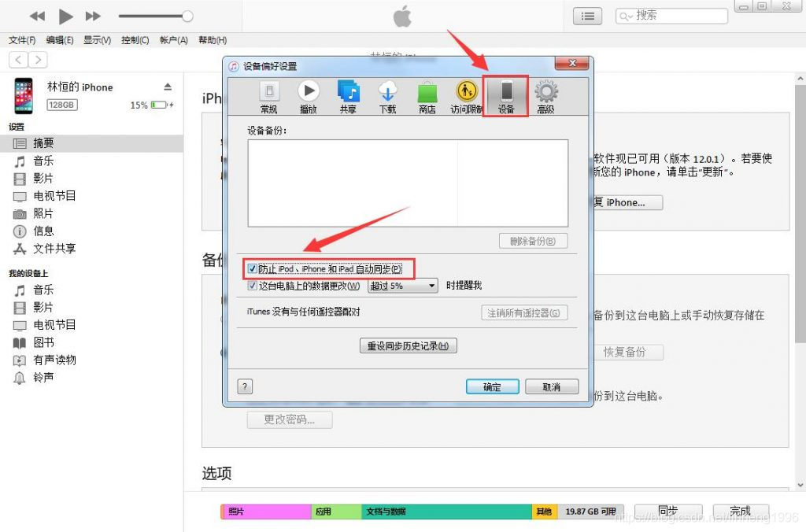Toggle 这台电脑上的数据更改 checkbox
Viewport: 806px width, 532px height.
253,285
